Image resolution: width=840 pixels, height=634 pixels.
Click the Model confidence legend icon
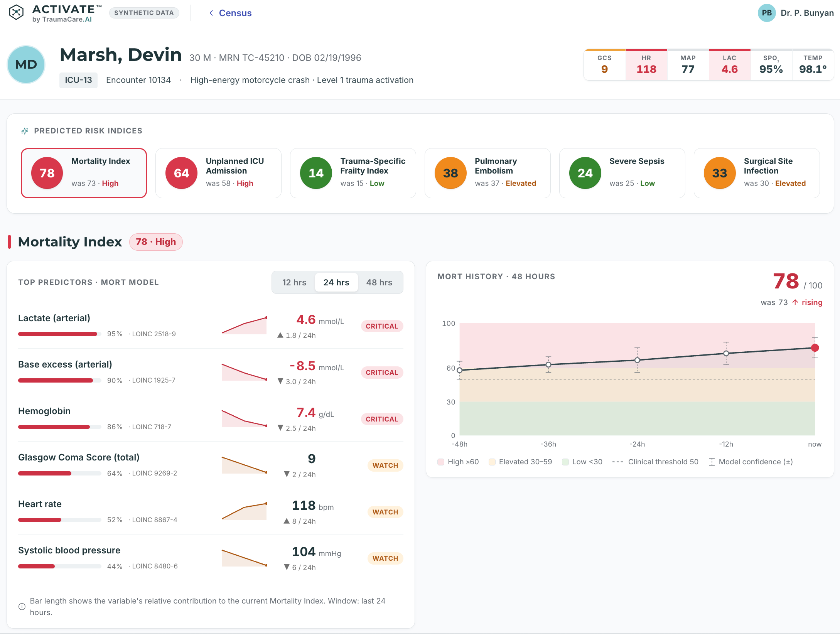[x=712, y=462]
